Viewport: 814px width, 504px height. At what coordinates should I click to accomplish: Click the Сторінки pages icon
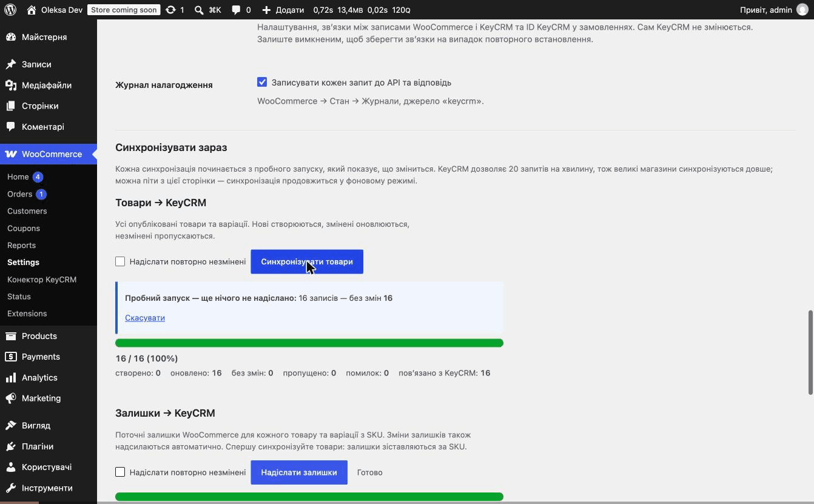coord(11,106)
